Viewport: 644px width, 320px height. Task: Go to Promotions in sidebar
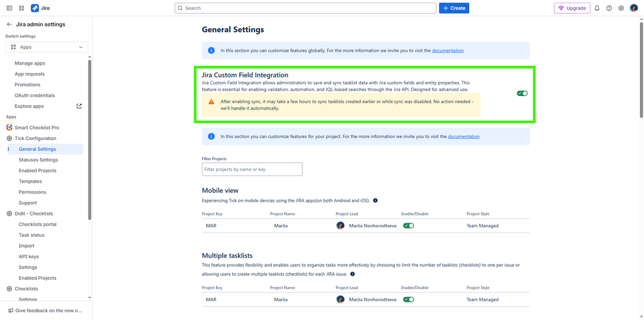tap(28, 85)
